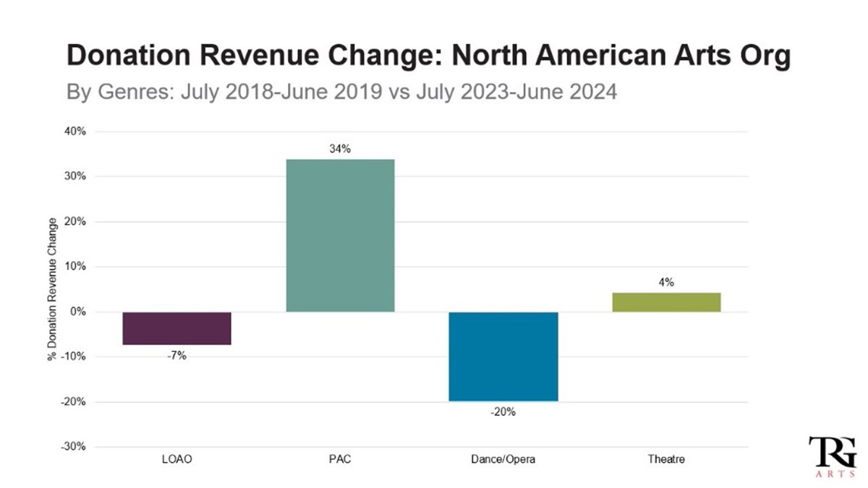Viewport: 868px width, 488px height.
Task: Click the subtitle showing date ranges
Action: point(341,92)
